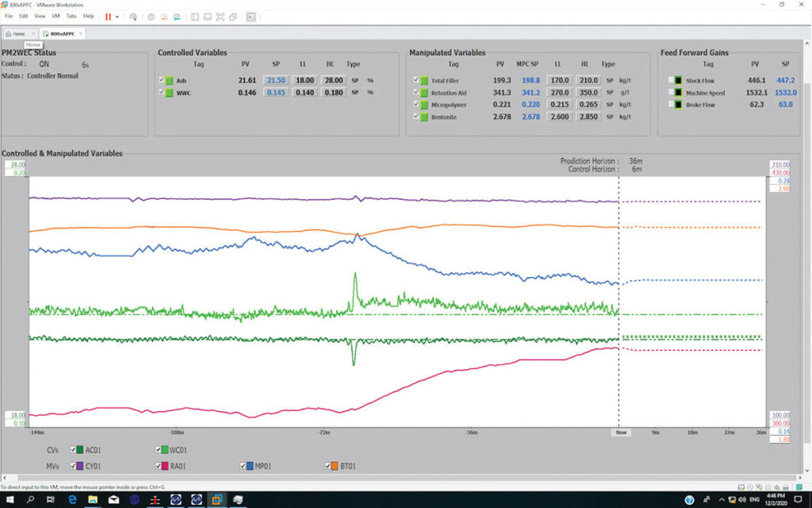Uncheck the Ash controlled variable checkbox

(162, 80)
